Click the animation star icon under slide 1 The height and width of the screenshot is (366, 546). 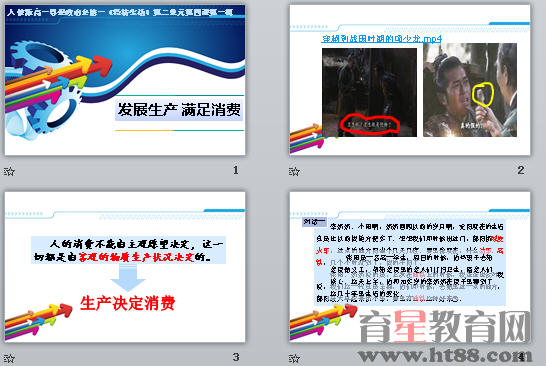(x=9, y=171)
